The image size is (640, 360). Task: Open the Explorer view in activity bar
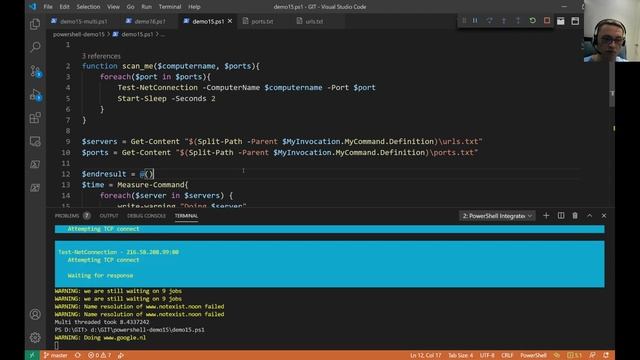coord(35,24)
